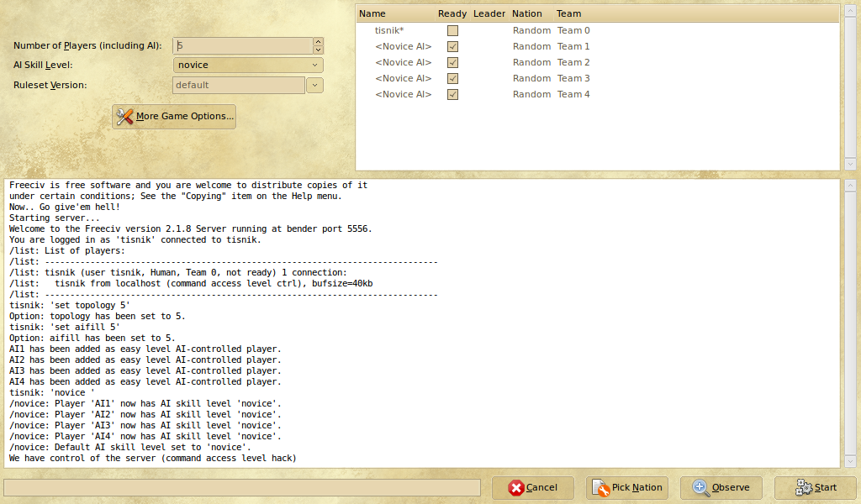The image size is (861, 504).
Task: Select the Novice AI name in Team 2 row
Action: tap(403, 62)
